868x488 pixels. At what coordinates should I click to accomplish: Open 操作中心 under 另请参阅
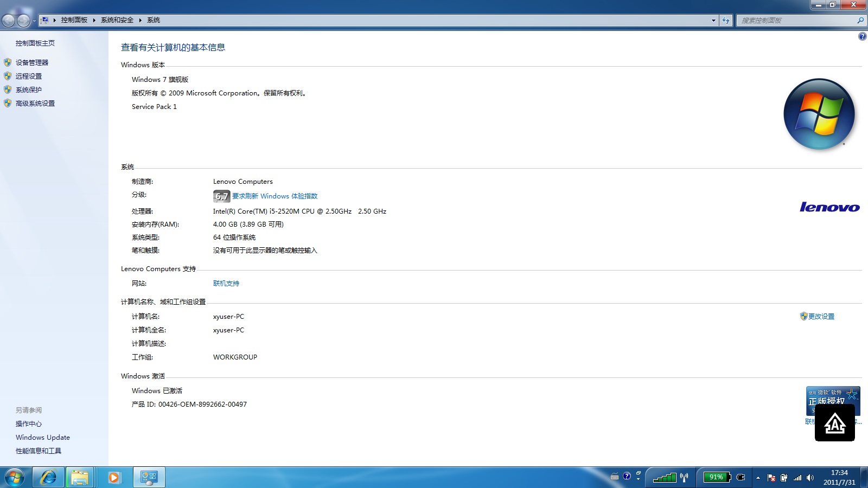29,424
